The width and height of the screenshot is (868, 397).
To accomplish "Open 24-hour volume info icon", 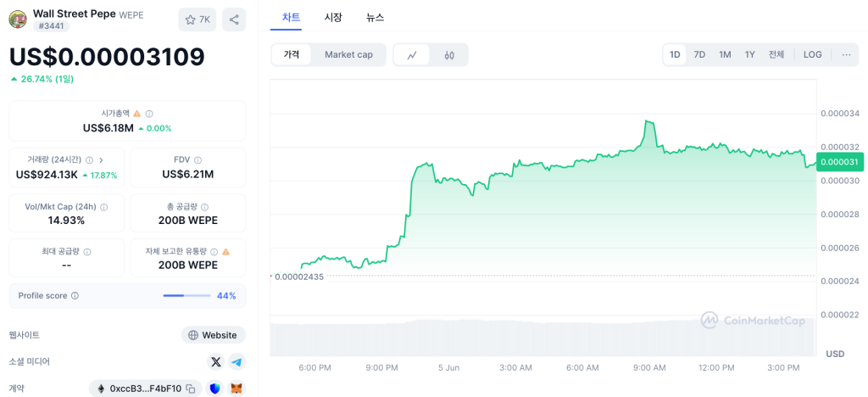I will [x=90, y=160].
